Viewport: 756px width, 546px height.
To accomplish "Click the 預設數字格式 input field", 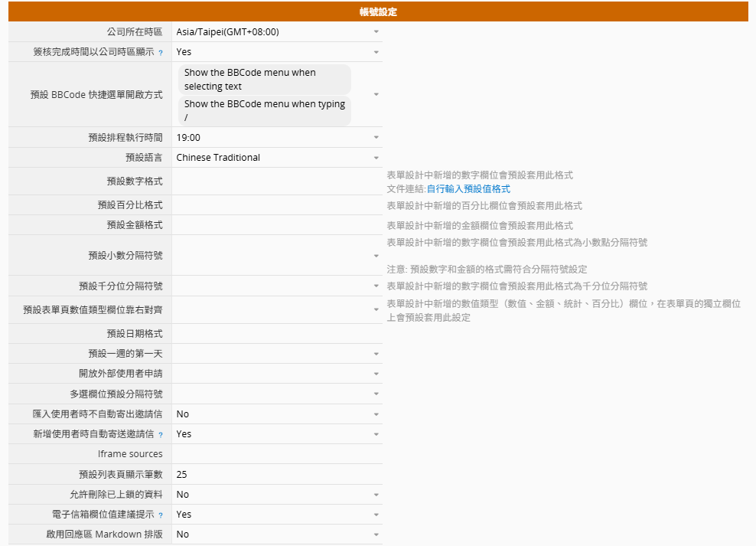I will [276, 181].
